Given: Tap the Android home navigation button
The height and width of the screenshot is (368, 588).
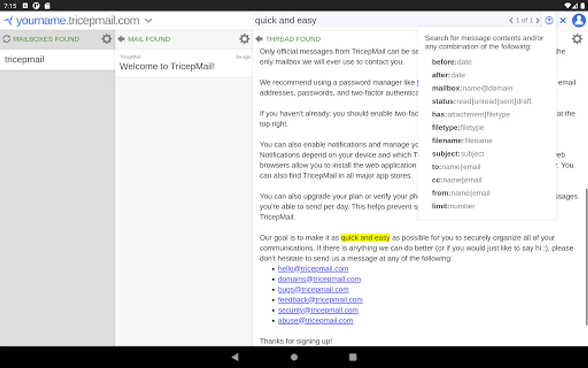Looking at the screenshot, I should click(294, 357).
